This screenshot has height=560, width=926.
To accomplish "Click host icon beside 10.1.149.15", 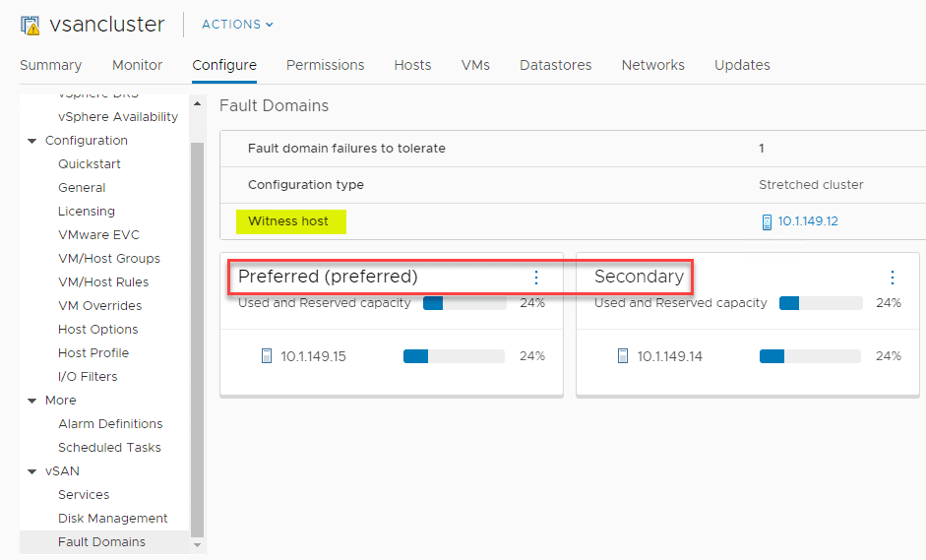I will [x=266, y=356].
